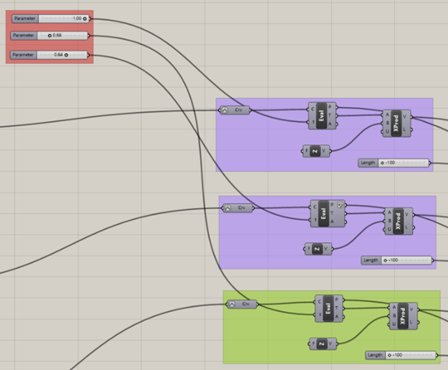Click the Parameter slider grip showing 0.68
The width and height of the screenshot is (448, 370).
coord(50,35)
